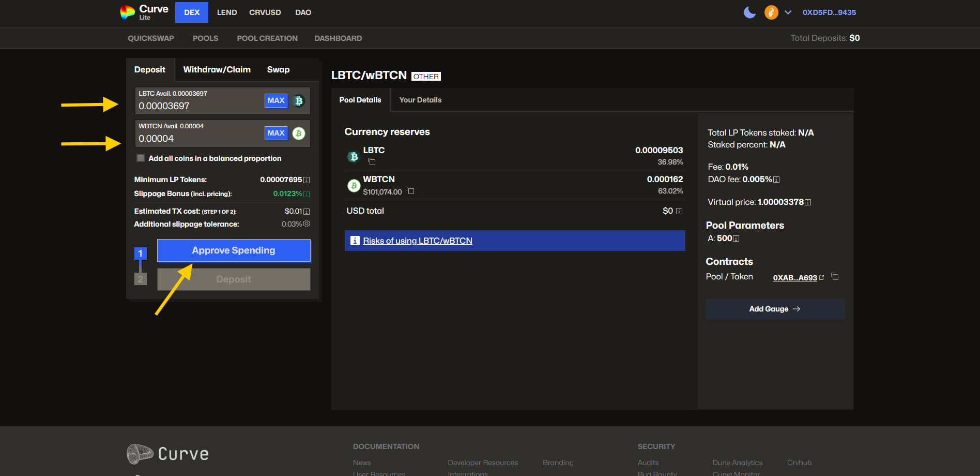Viewport: 980px width, 476px height.
Task: Open QUICKSWAP page
Action: pyautogui.click(x=151, y=38)
